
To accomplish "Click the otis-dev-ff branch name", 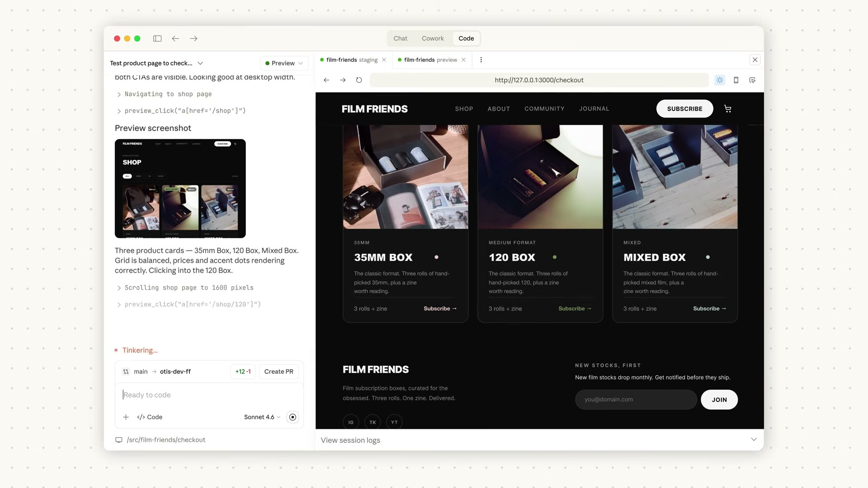I will [x=175, y=371].
